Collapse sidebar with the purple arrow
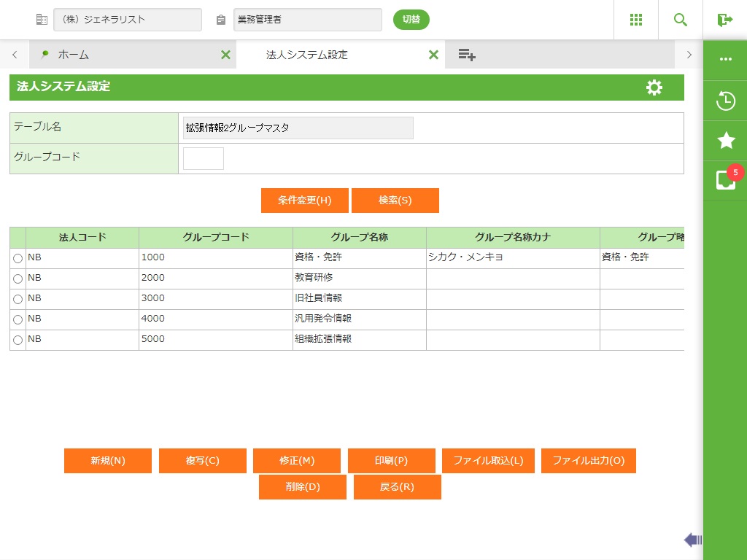747x560 pixels. point(692,540)
